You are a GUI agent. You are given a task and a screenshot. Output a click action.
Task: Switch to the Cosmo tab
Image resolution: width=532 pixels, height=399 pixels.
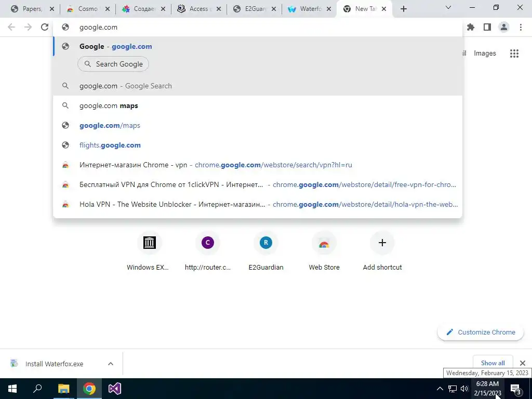pos(87,9)
